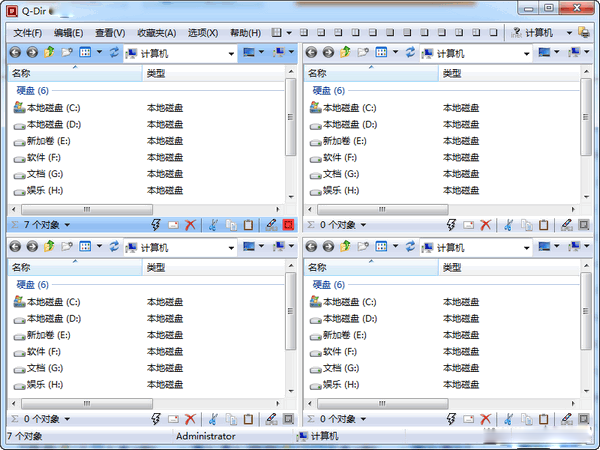The height and width of the screenshot is (450, 600).
Task: Expand 0 个对象 dropdown in top-right pane
Action: [363, 225]
